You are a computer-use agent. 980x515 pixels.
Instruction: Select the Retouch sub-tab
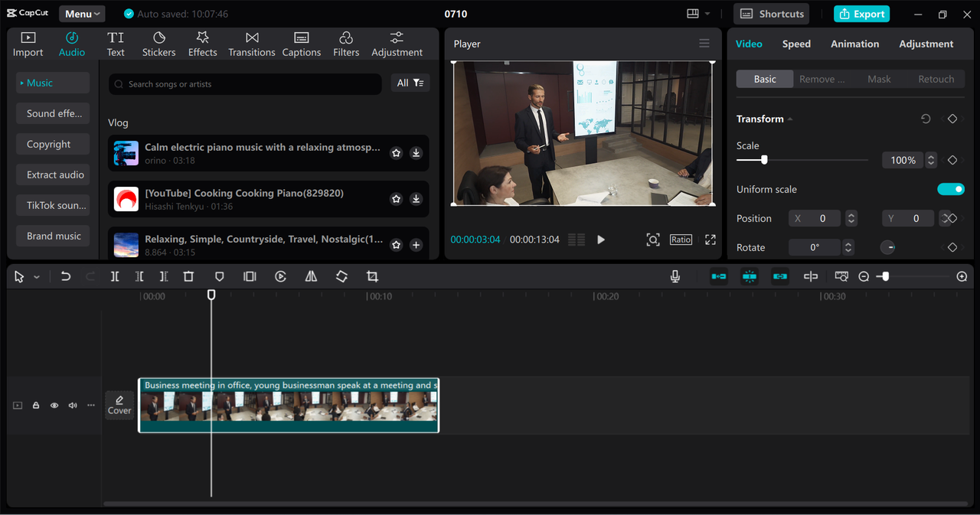[x=936, y=79]
